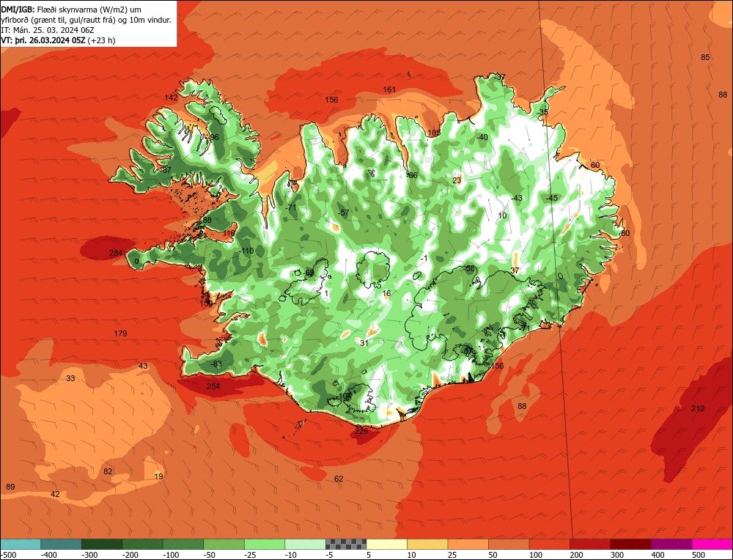This screenshot has height=560, width=733.
Task: Click the 19 value in the southwest sea
Action: [x=159, y=476]
